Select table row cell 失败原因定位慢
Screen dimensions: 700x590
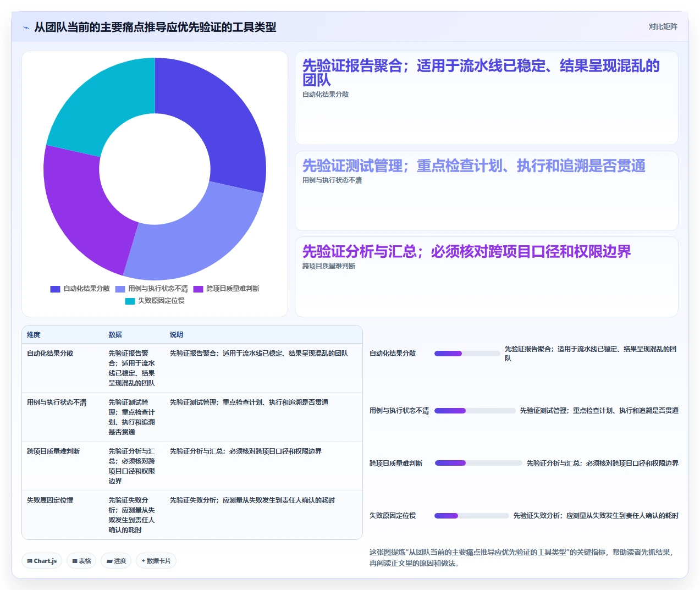pyautogui.click(x=50, y=500)
